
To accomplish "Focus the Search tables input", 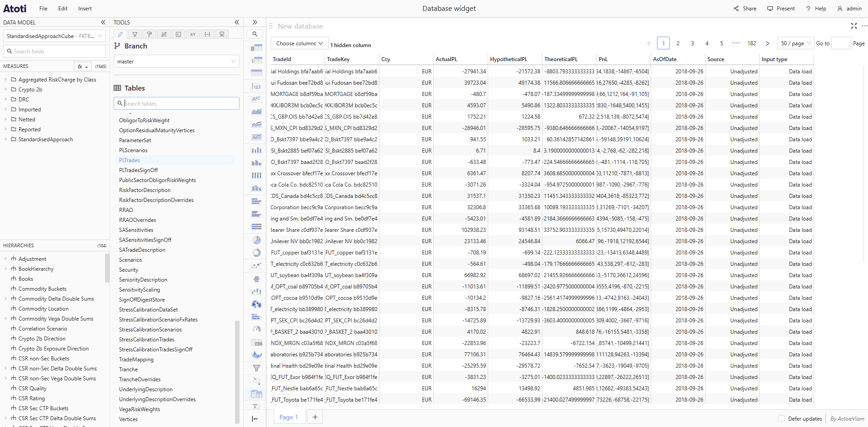I will point(177,103).
